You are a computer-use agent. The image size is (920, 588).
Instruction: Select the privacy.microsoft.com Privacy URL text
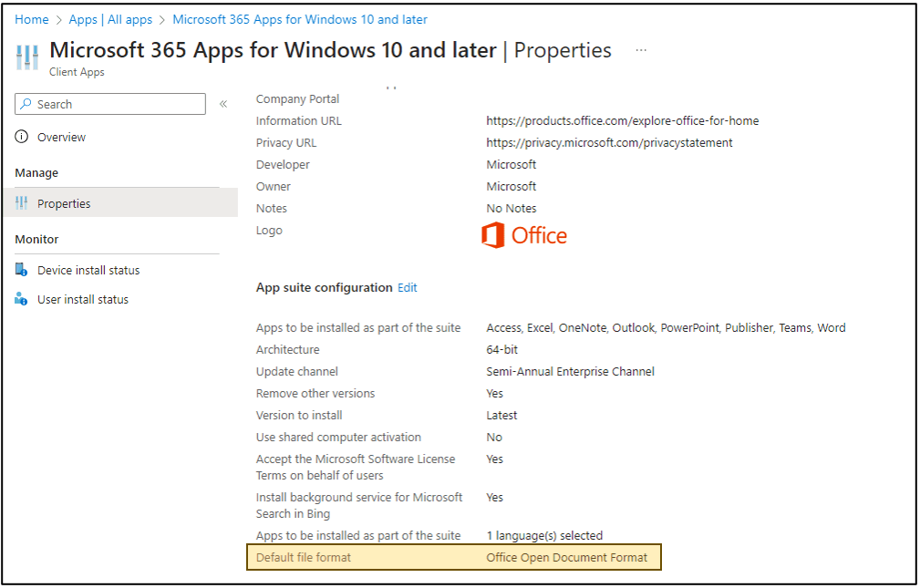[609, 142]
